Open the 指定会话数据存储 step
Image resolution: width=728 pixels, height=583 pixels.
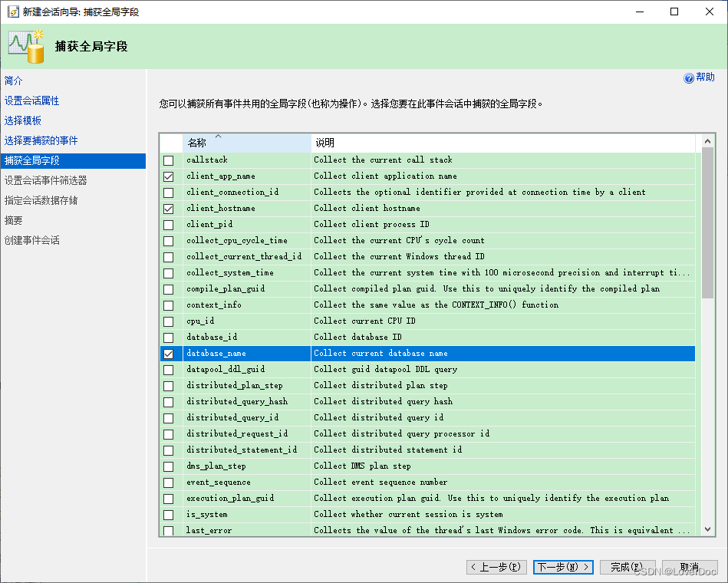pos(41,200)
